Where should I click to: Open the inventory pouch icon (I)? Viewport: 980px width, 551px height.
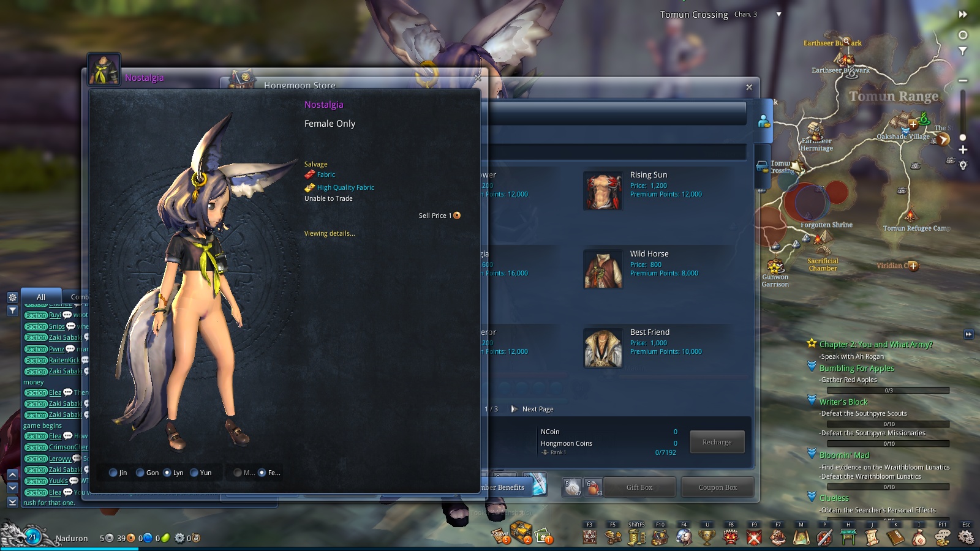point(919,538)
